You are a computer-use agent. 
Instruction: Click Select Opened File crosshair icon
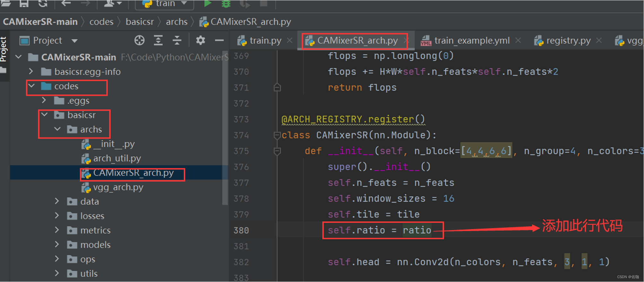(x=139, y=40)
